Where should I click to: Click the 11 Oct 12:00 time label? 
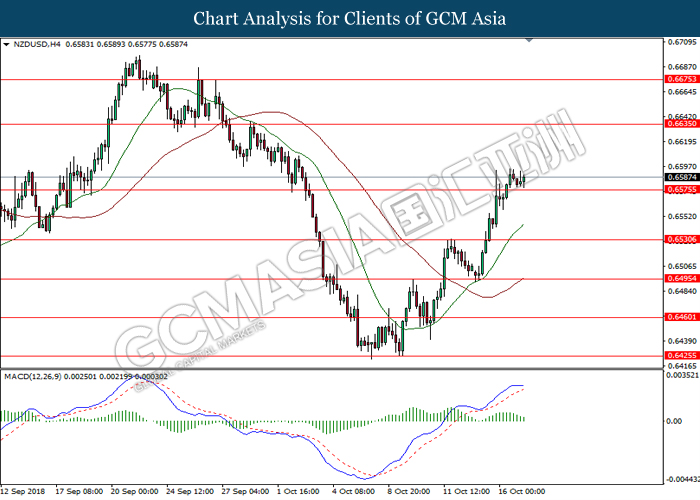tap(467, 492)
